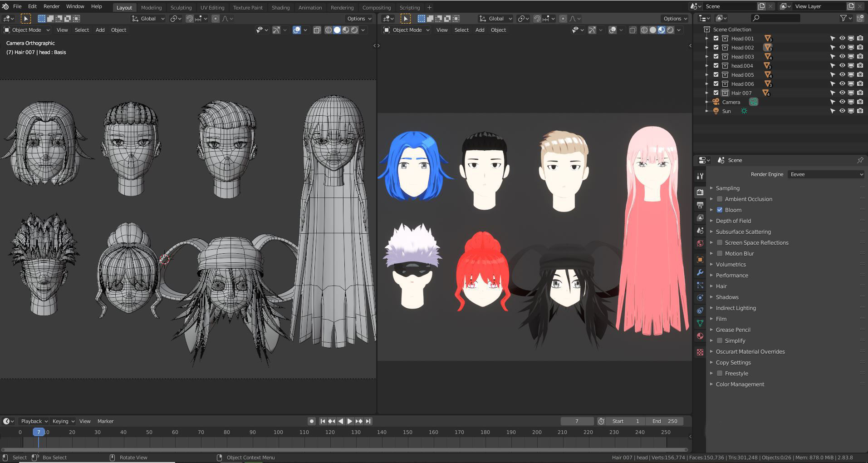This screenshot has width=868, height=463.
Task: Click the Start frame field
Action: tap(625, 421)
